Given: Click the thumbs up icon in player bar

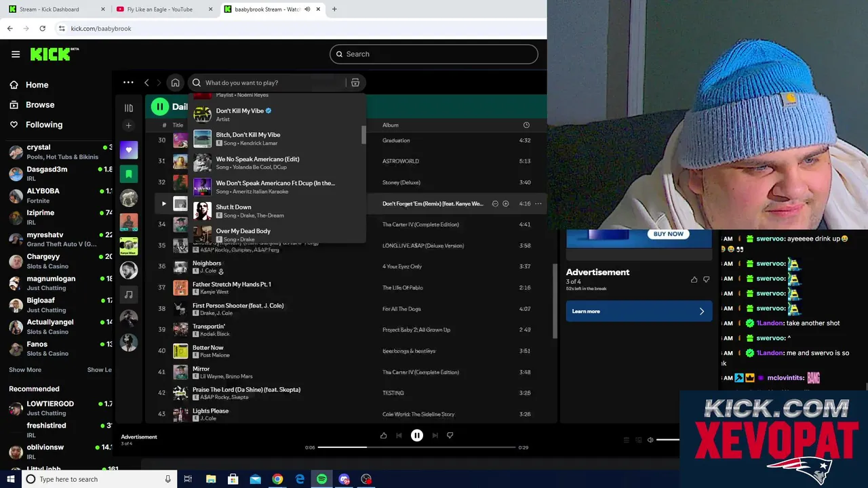Looking at the screenshot, I should click(x=383, y=435).
